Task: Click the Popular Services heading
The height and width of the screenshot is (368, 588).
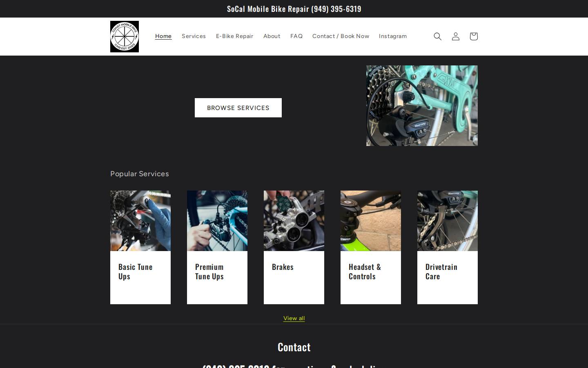Action: (x=140, y=174)
